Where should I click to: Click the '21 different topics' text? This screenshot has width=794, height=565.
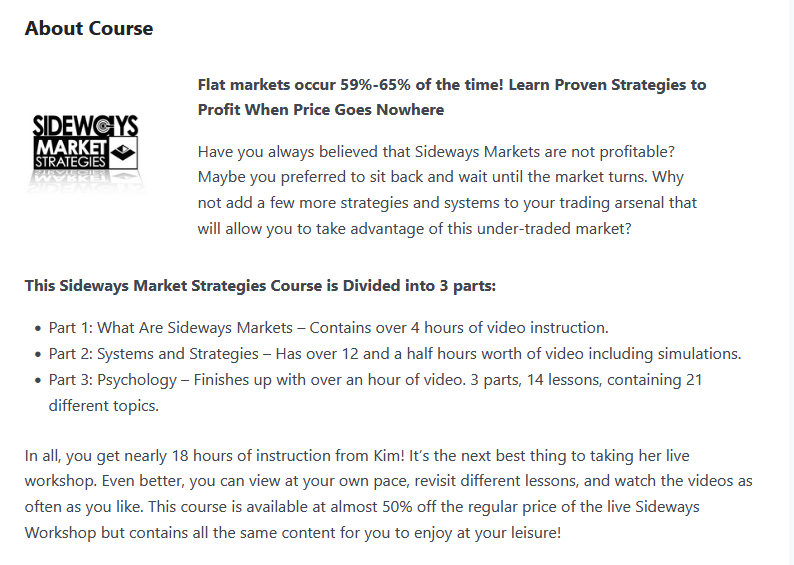click(x=104, y=406)
